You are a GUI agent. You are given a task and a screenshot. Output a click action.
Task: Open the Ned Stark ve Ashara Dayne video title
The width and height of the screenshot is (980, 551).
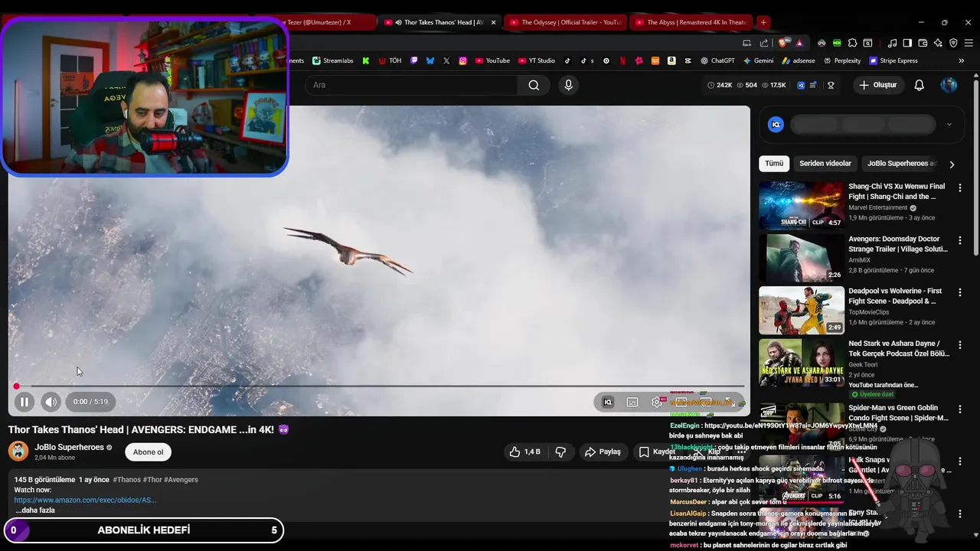coord(899,348)
